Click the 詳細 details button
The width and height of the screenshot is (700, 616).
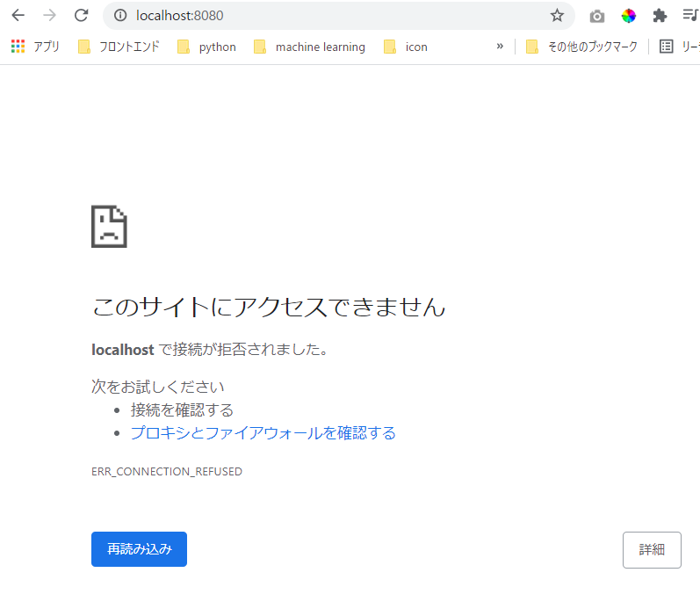652,549
